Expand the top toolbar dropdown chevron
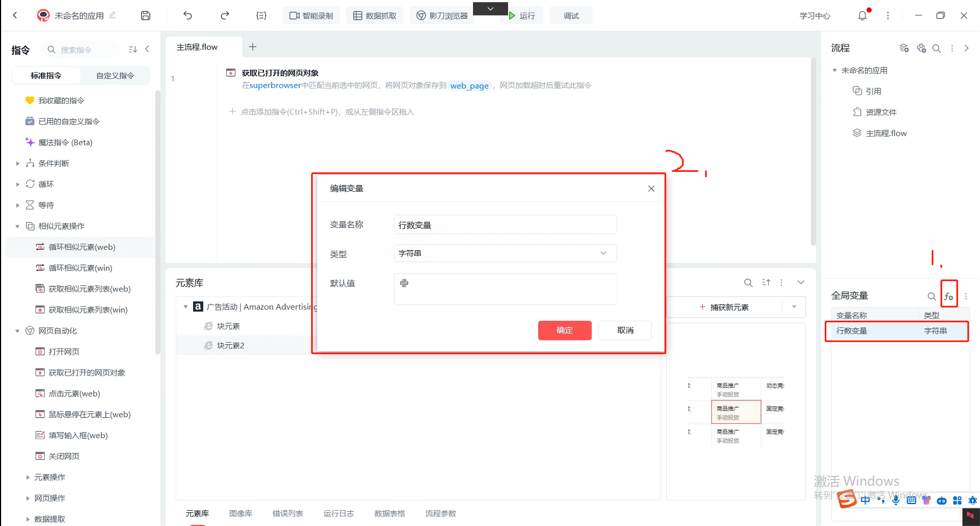The height and width of the screenshot is (526, 980). pos(491,8)
